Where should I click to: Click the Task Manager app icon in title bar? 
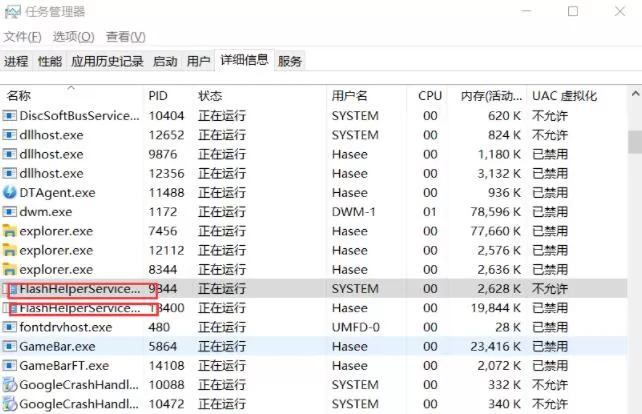point(12,12)
